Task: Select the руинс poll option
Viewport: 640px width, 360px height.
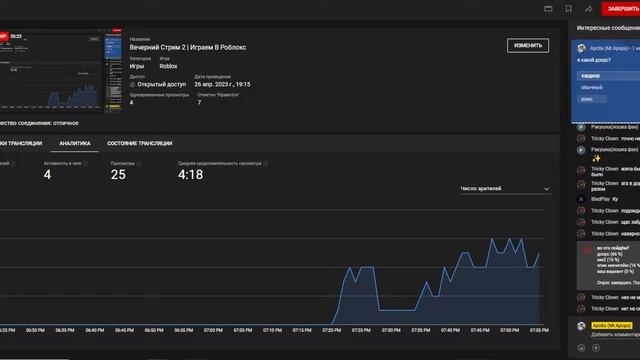Action: tap(592, 99)
